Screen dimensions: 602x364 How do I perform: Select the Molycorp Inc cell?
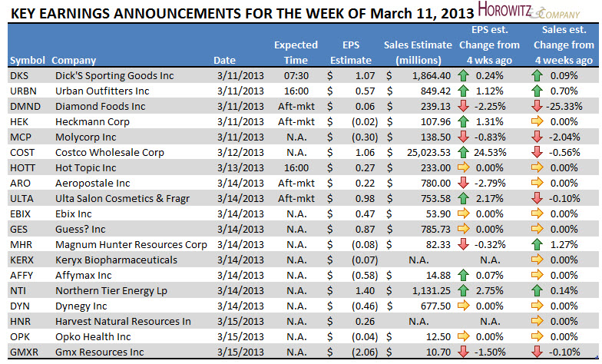[86, 137]
